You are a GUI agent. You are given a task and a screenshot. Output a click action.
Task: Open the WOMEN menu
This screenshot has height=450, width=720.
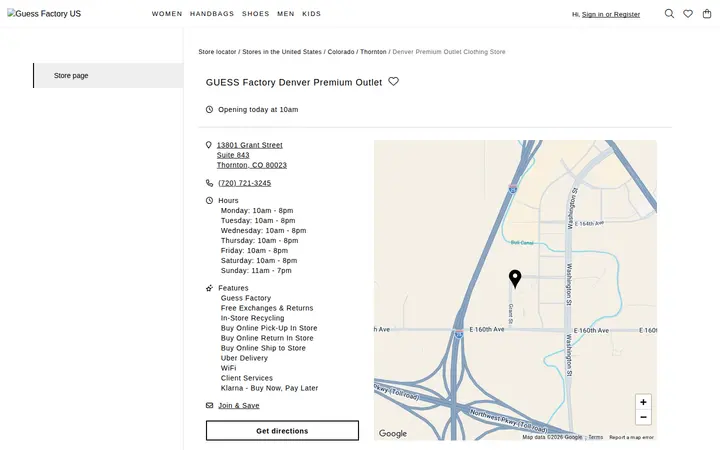coord(167,14)
